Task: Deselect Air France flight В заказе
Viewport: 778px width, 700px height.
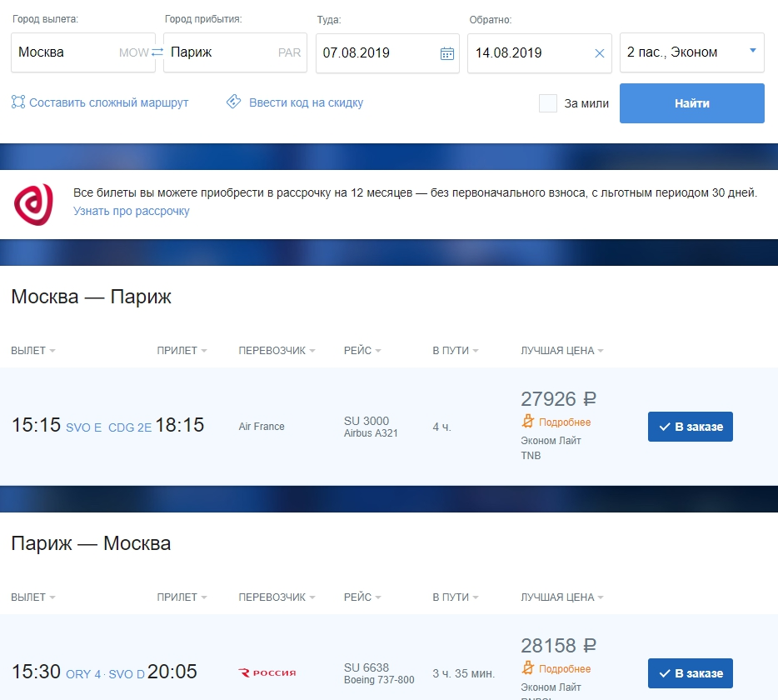Action: tap(691, 427)
